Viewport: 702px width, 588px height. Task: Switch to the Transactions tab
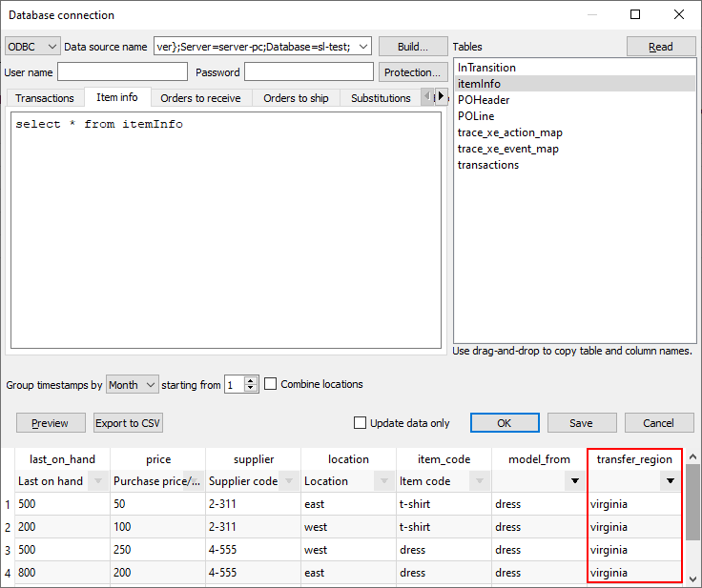pyautogui.click(x=45, y=98)
